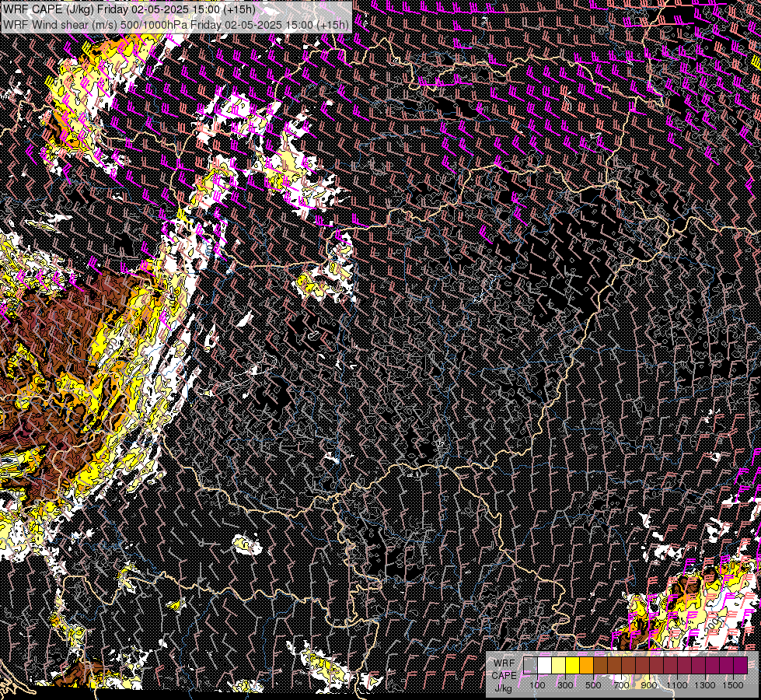Click the J/kg unit label in legend

pos(504,688)
